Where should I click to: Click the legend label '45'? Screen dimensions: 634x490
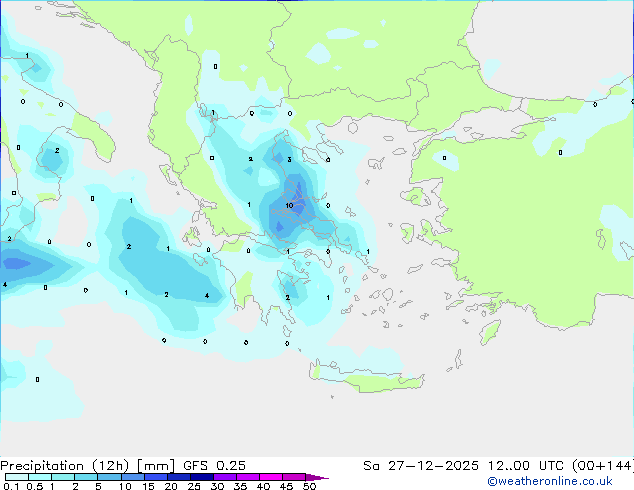[286, 486]
